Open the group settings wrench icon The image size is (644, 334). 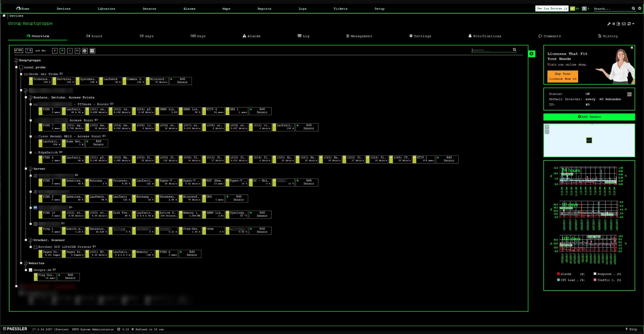tap(609, 24)
